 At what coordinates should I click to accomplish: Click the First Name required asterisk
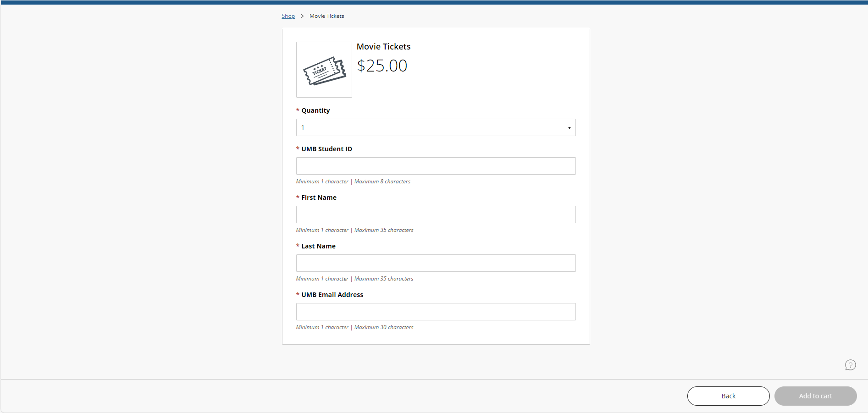click(x=297, y=197)
